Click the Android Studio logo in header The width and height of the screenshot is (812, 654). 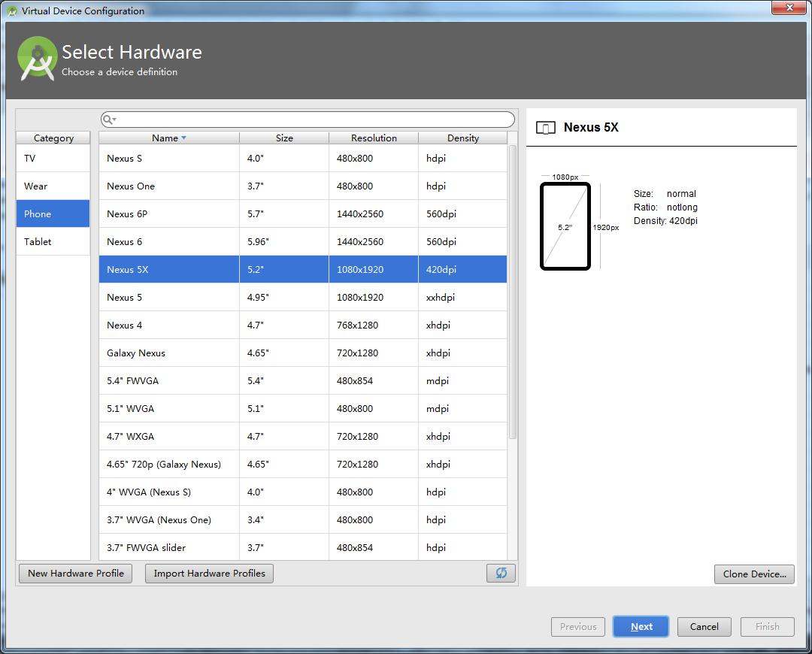(37, 59)
